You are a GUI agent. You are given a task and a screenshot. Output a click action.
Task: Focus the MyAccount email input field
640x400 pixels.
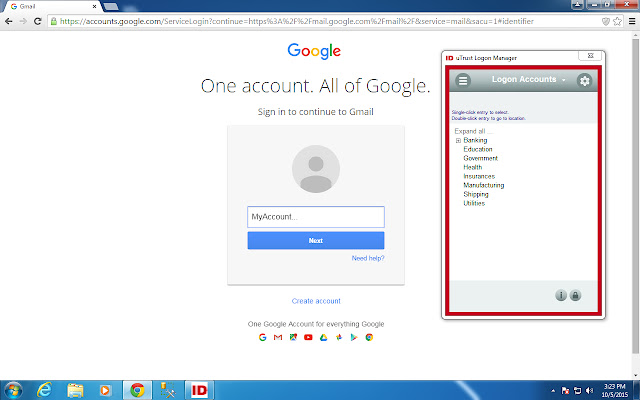click(x=316, y=217)
